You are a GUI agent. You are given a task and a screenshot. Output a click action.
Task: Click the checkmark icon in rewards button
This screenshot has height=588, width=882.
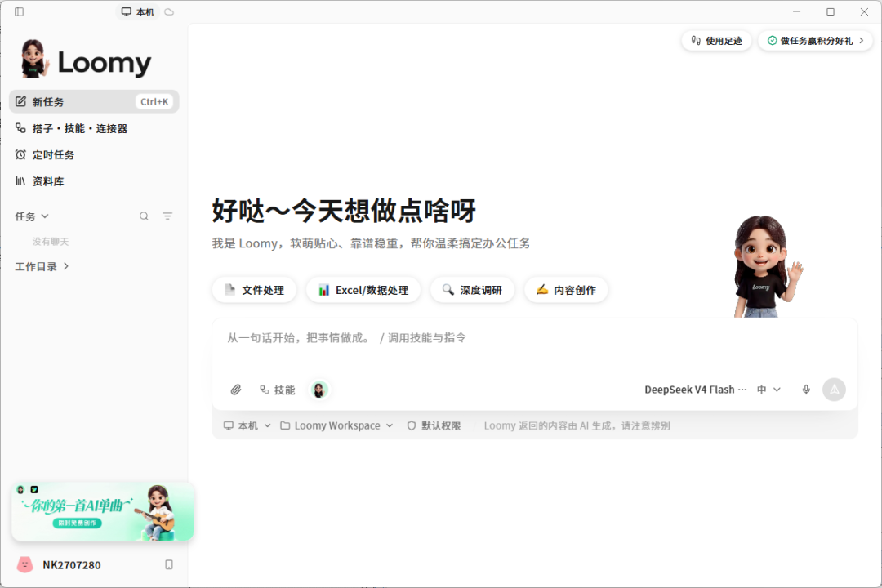pyautogui.click(x=773, y=41)
